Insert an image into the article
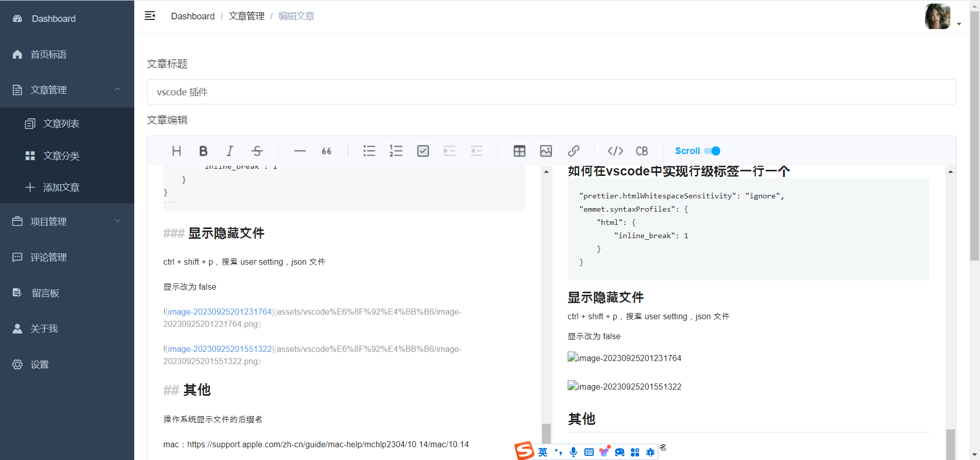Image resolution: width=980 pixels, height=460 pixels. click(x=546, y=151)
